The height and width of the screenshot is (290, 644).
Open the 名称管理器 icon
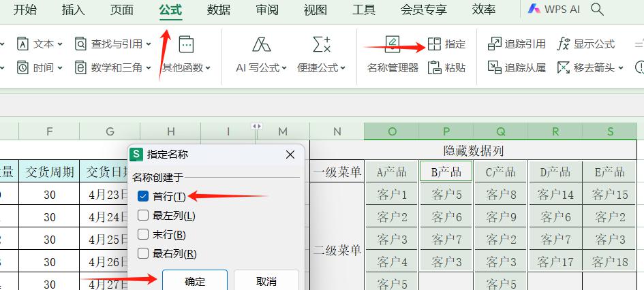(393, 44)
